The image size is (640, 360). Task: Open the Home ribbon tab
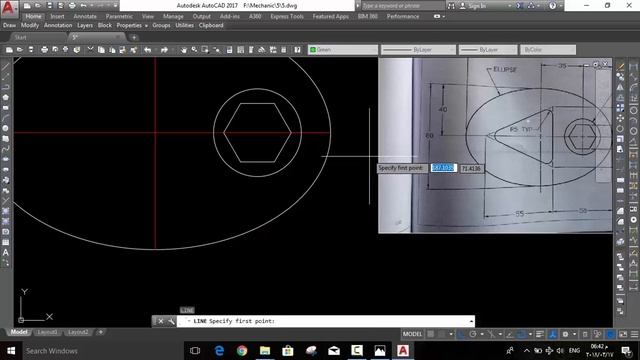pos(33,16)
